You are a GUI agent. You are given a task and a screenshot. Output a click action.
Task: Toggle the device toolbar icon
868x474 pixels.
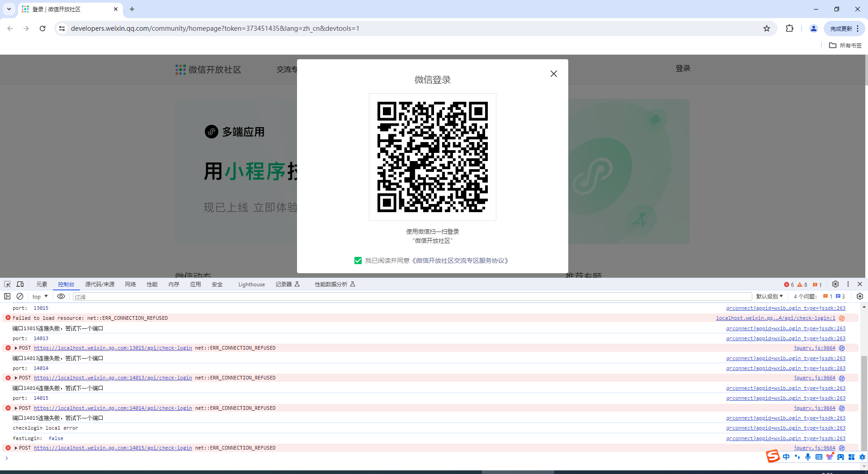pyautogui.click(x=20, y=284)
